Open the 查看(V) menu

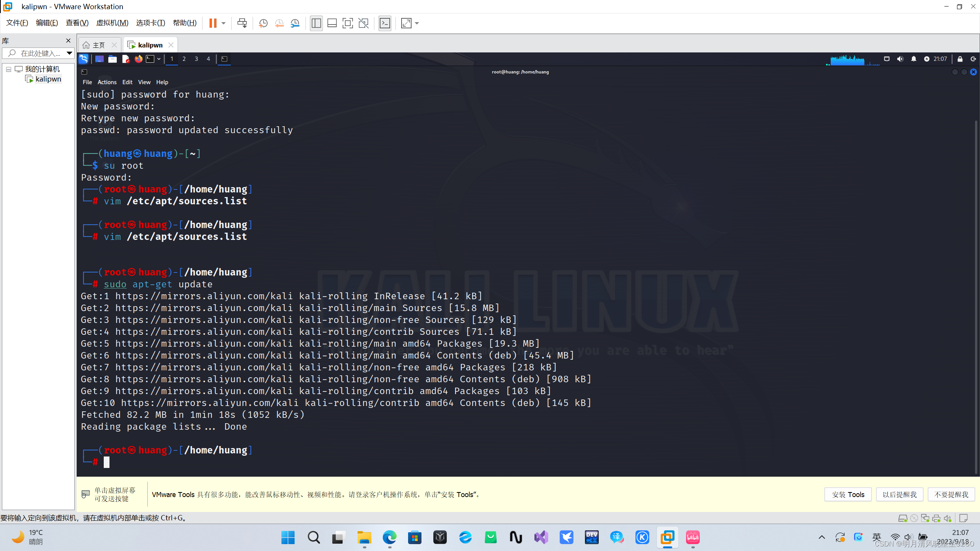click(x=77, y=23)
